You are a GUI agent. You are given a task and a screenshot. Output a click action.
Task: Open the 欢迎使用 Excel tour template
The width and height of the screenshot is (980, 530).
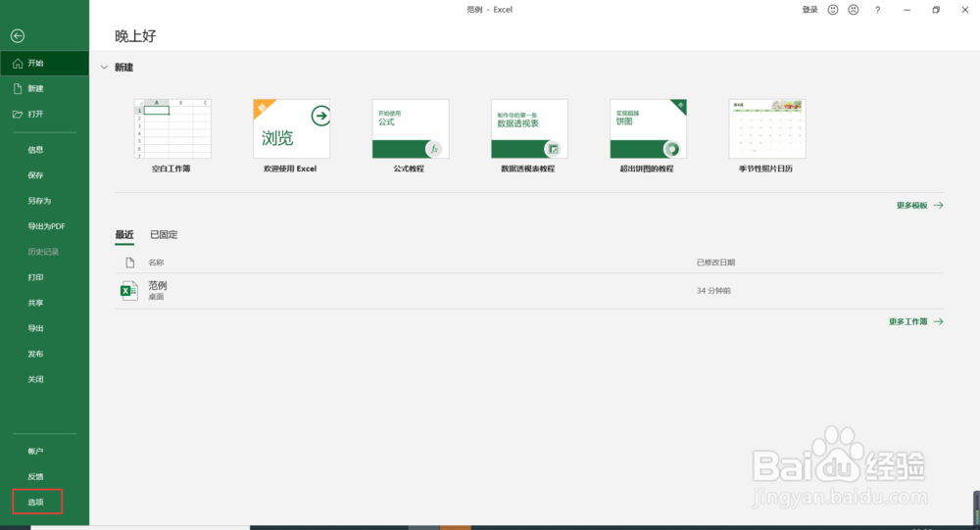point(291,135)
